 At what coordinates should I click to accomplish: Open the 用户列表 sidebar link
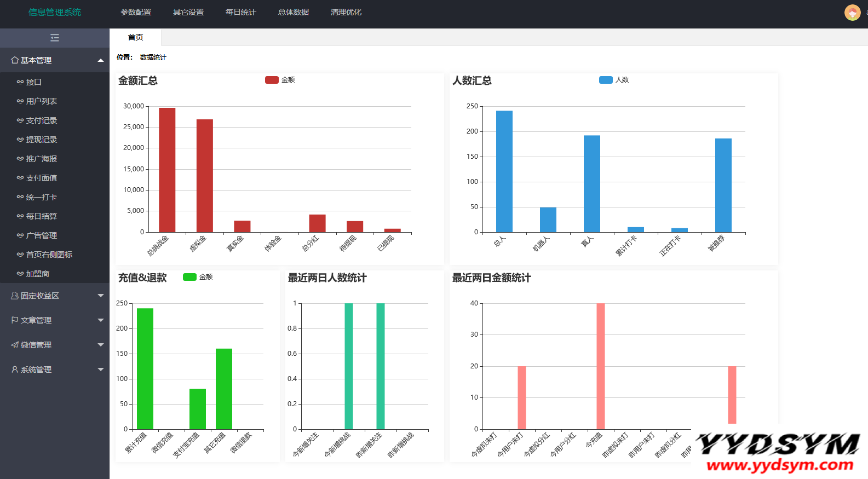click(x=42, y=101)
